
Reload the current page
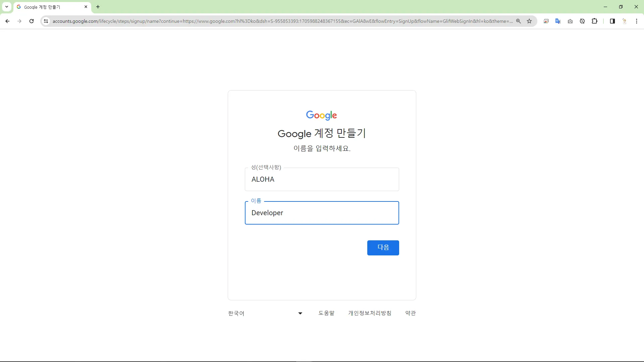click(x=32, y=21)
